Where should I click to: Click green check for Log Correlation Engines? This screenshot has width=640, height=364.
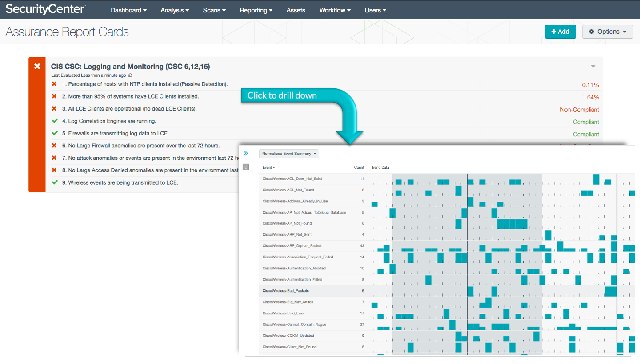[x=55, y=121]
